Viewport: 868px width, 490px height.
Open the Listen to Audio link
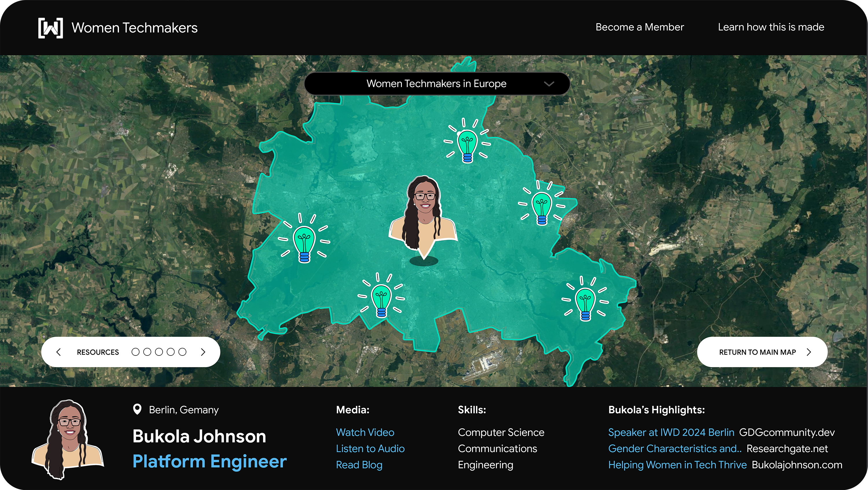pos(370,449)
